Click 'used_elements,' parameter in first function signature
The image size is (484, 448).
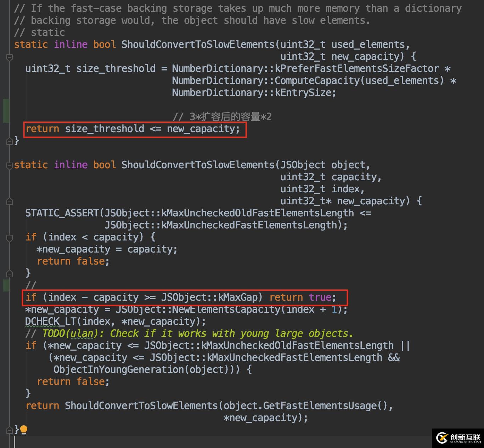point(371,44)
